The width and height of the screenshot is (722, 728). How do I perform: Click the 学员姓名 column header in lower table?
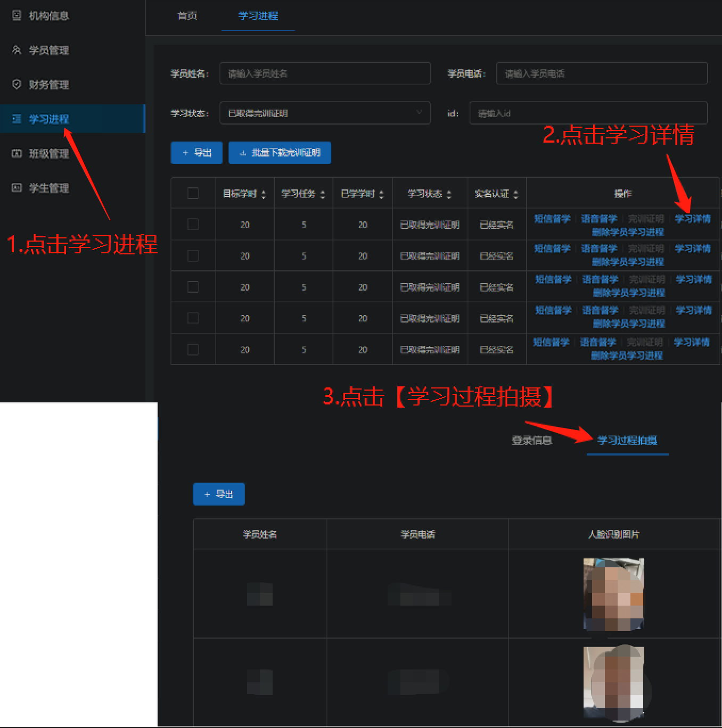(x=260, y=534)
